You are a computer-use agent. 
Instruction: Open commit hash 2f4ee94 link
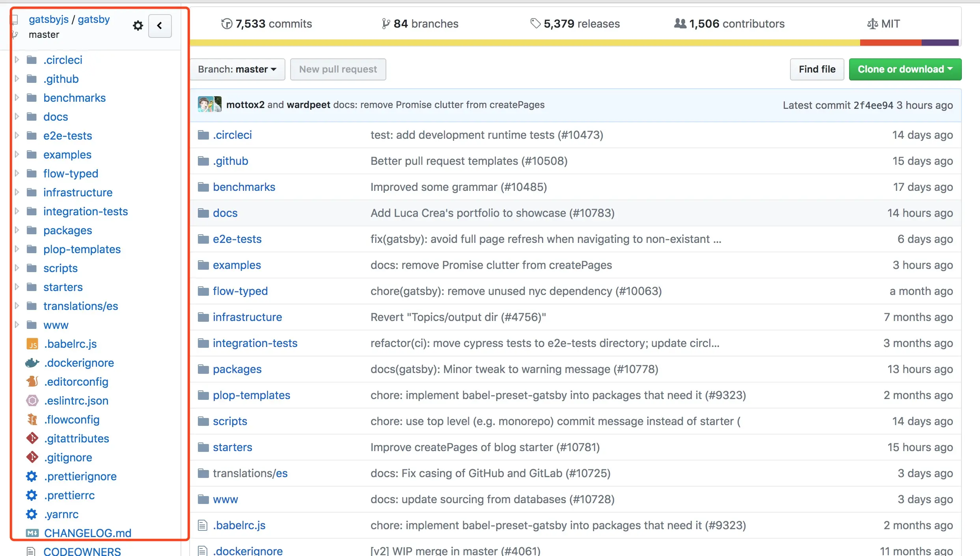pyautogui.click(x=873, y=105)
